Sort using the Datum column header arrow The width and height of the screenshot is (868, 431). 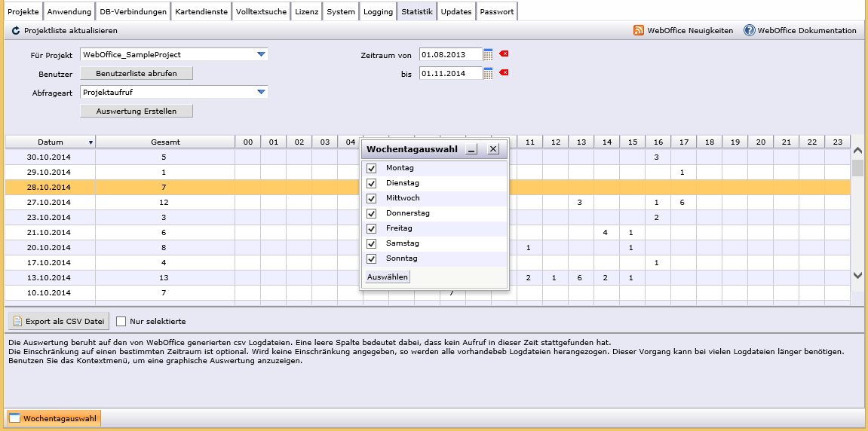91,142
